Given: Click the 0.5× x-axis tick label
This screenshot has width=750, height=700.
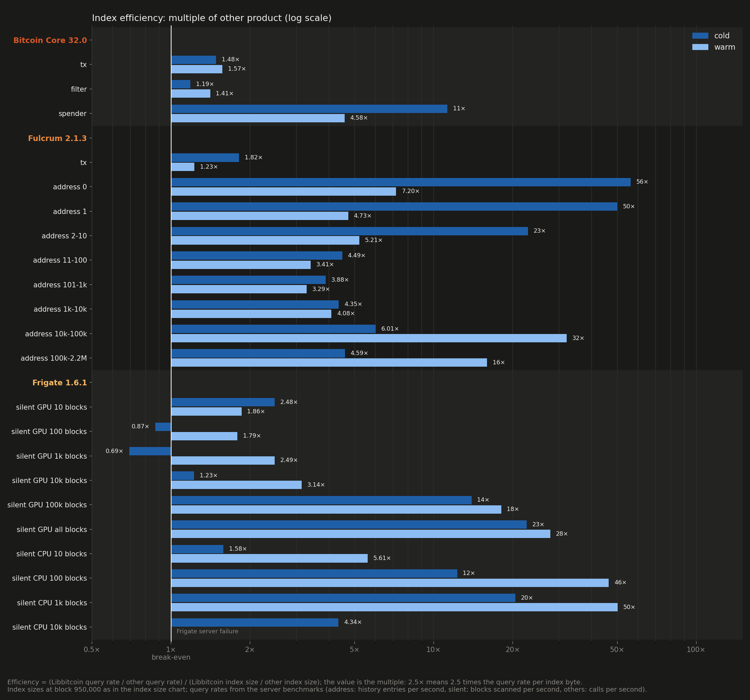Looking at the screenshot, I should coord(92,649).
